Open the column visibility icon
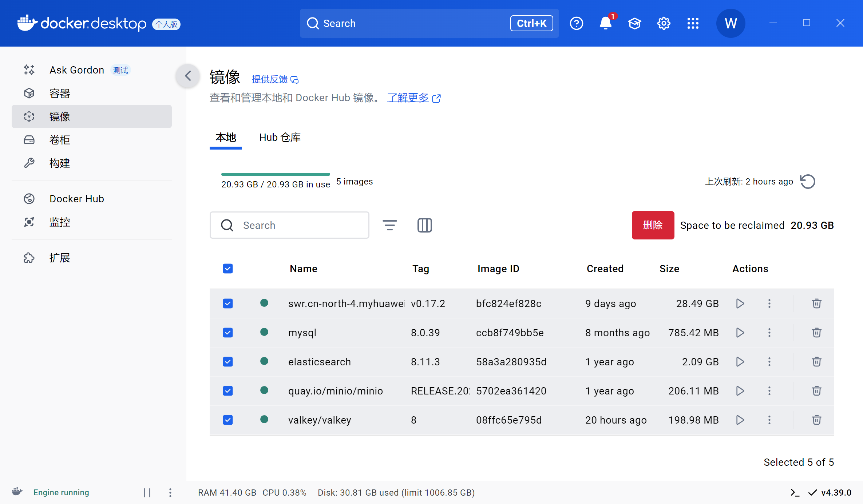 tap(424, 225)
